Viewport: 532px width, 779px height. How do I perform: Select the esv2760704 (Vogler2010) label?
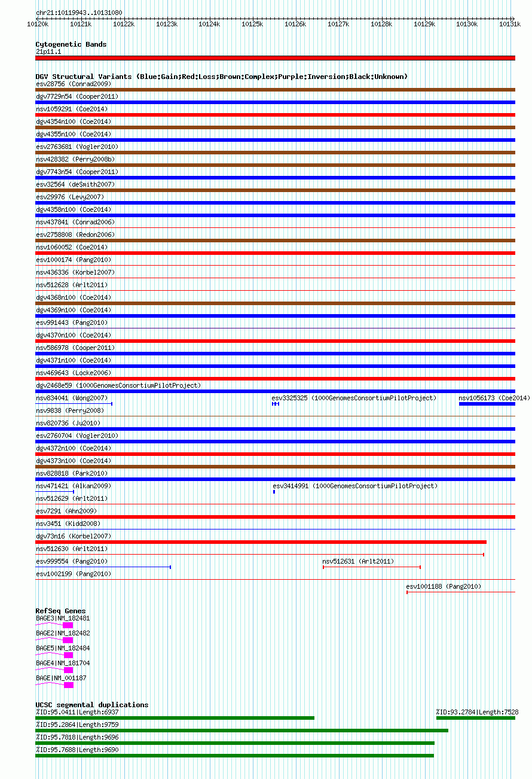[77, 436]
